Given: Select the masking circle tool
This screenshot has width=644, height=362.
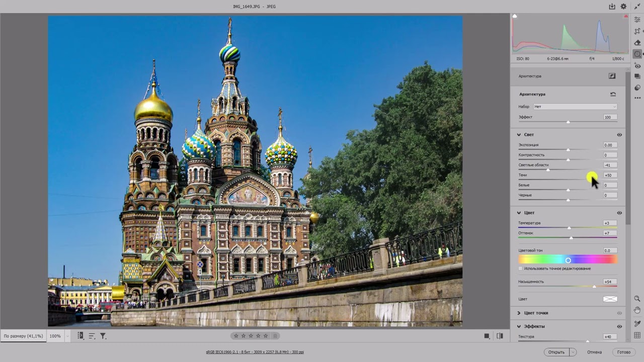Looking at the screenshot, I should pyautogui.click(x=637, y=54).
